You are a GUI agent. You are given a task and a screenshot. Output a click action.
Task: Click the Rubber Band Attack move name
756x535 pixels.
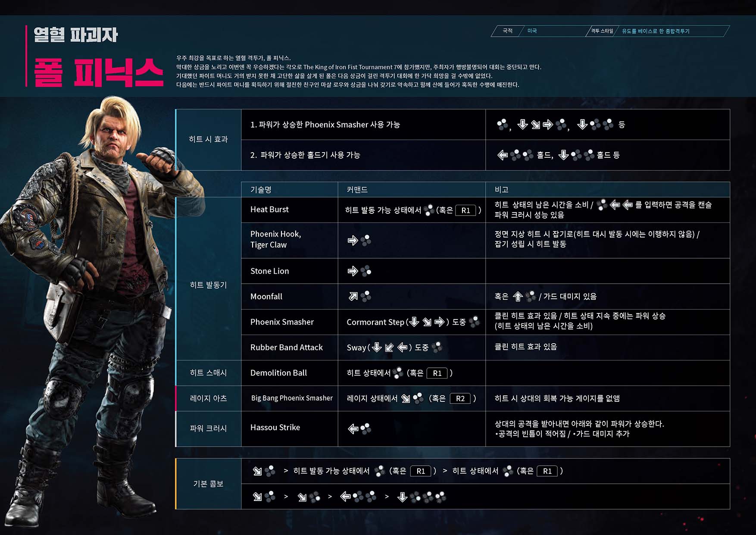[287, 347]
